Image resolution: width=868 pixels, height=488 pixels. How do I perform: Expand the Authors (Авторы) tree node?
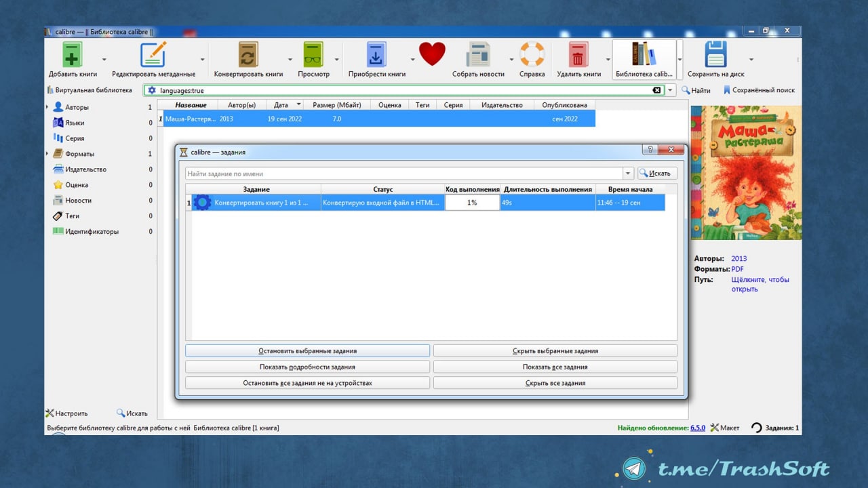[x=47, y=107]
